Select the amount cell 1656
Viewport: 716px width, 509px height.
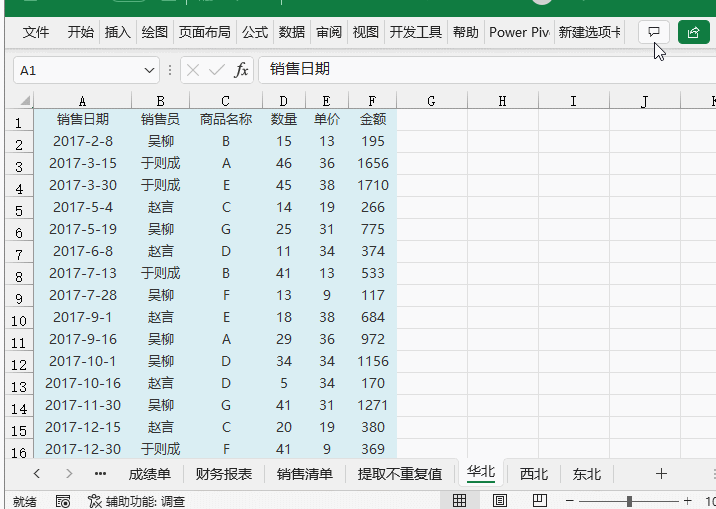373,163
